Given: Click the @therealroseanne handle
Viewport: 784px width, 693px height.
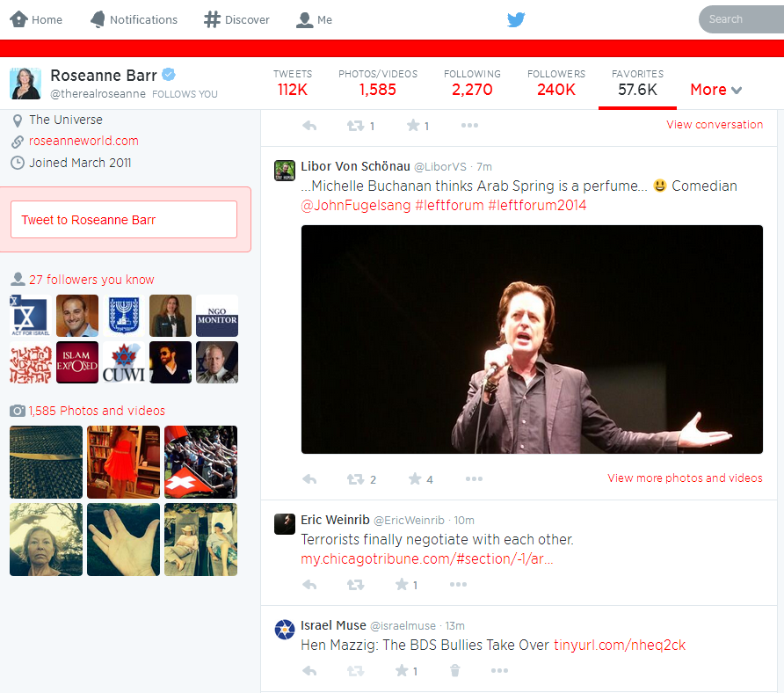Looking at the screenshot, I should tap(98, 94).
